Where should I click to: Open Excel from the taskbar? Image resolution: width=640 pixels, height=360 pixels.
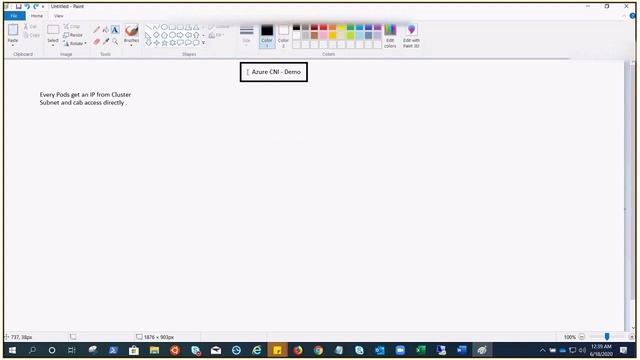420,350
